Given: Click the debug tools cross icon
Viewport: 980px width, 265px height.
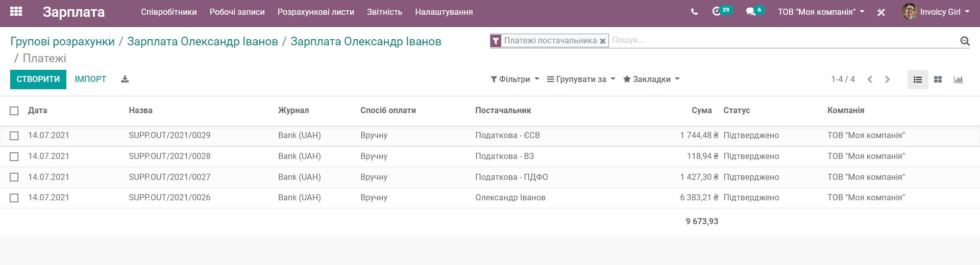Looking at the screenshot, I should [x=881, y=12].
